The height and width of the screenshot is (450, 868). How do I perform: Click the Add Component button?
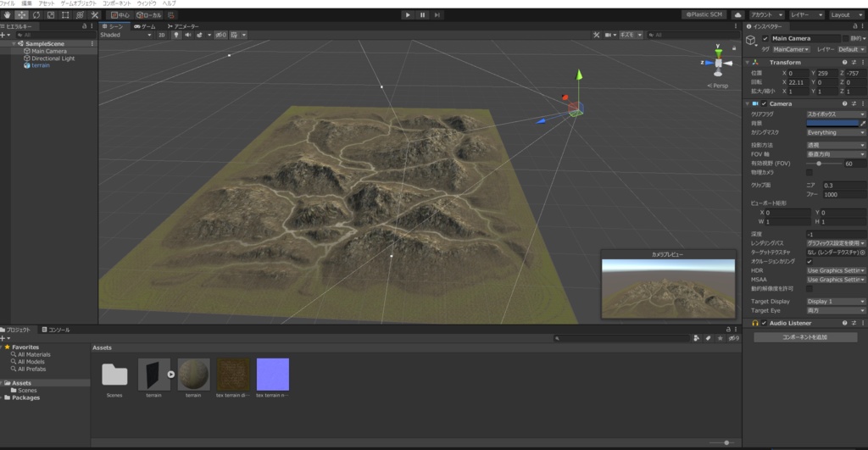pyautogui.click(x=805, y=337)
